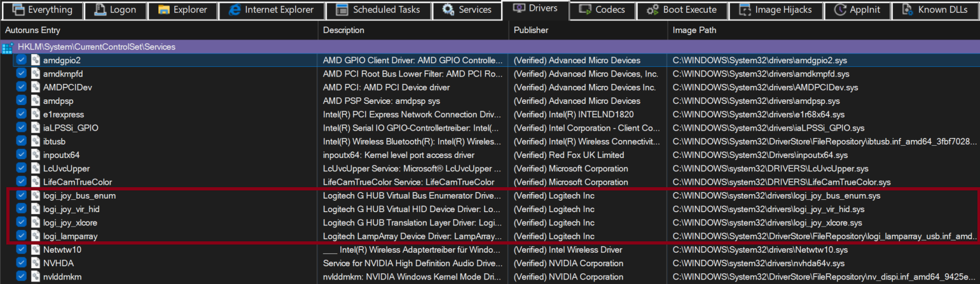Disable the nvlddmkm driver checkbox
The height and width of the screenshot is (284, 980).
(x=22, y=276)
